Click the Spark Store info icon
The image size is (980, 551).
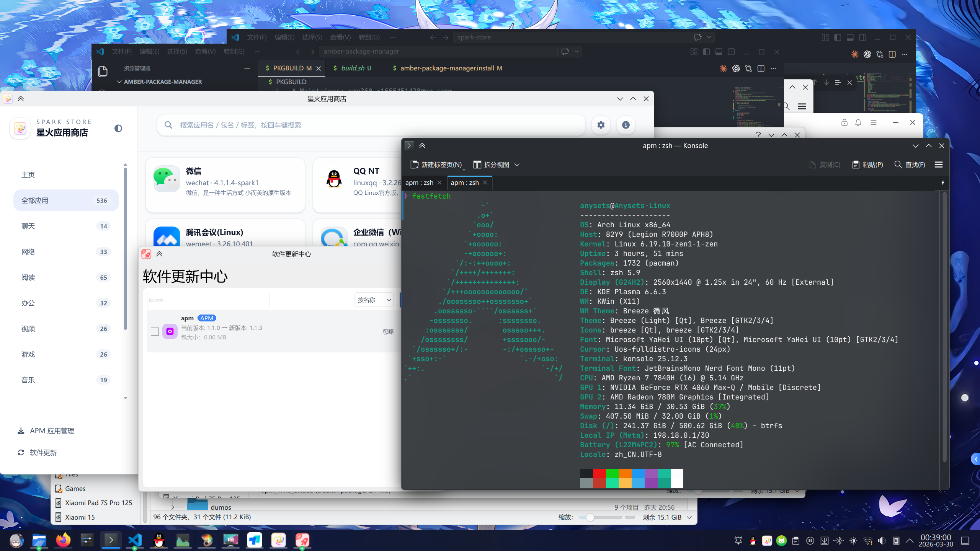tap(626, 125)
